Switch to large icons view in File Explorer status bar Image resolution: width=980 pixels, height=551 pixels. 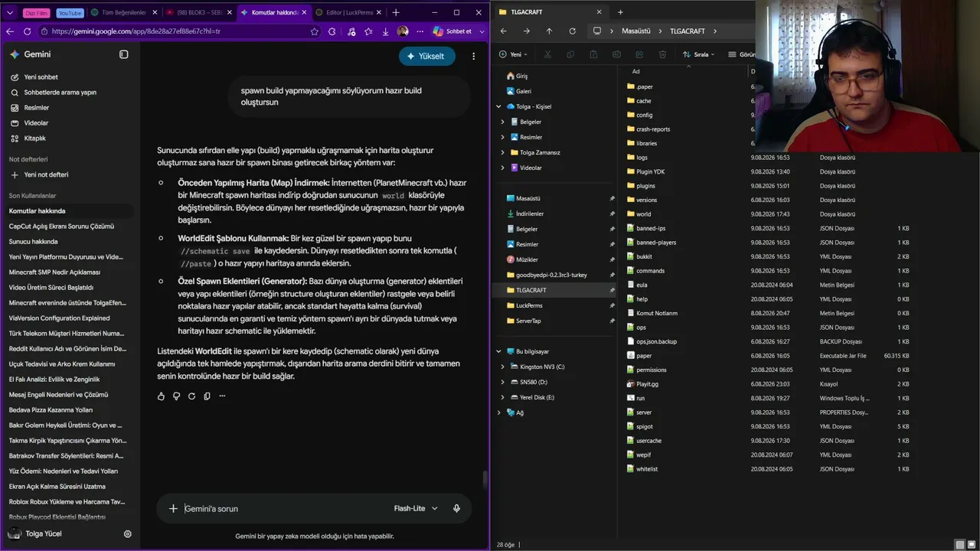coord(972,545)
